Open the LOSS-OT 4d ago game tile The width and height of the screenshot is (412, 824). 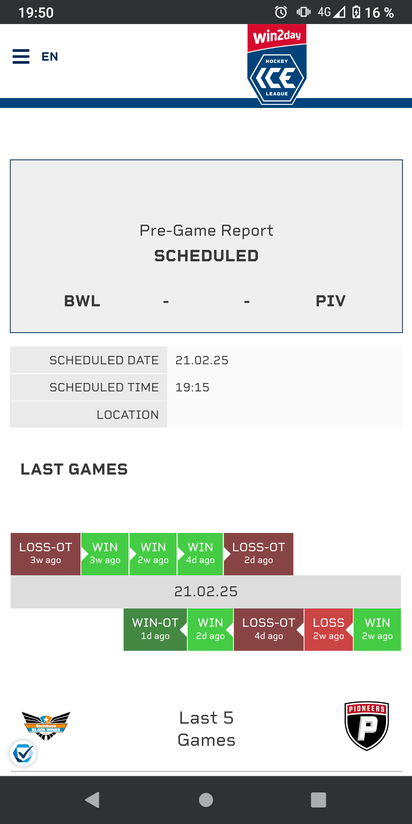pos(269,630)
